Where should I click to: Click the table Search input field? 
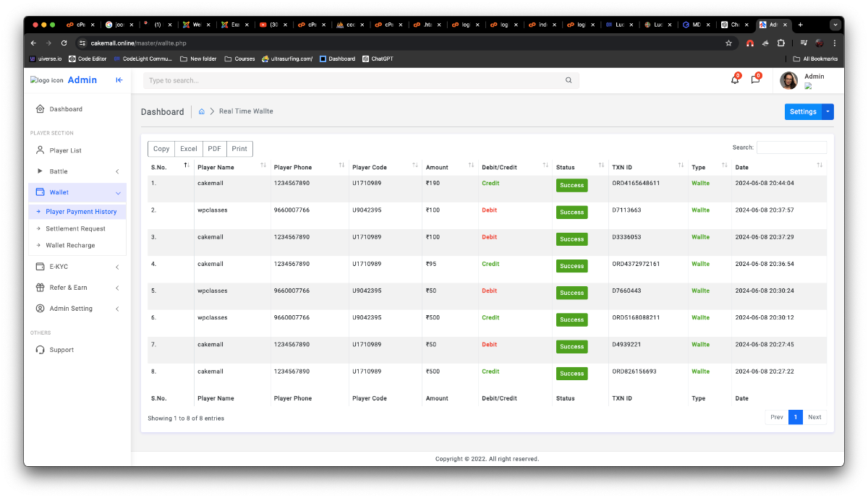point(791,147)
